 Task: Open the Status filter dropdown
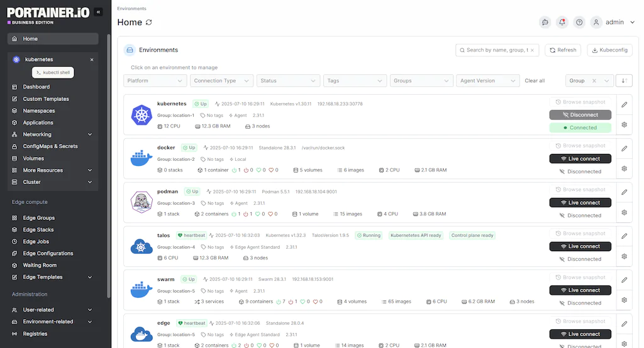pos(288,80)
